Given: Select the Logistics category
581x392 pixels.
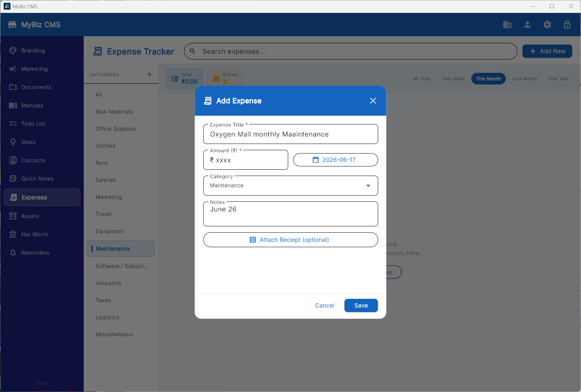Looking at the screenshot, I should [121, 317].
